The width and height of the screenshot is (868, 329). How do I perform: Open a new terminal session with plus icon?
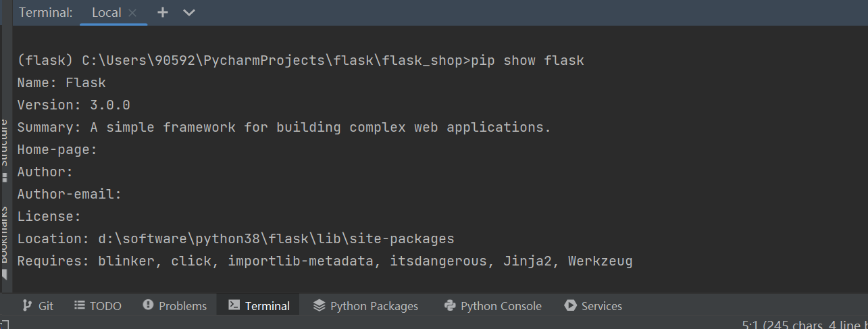click(x=163, y=12)
